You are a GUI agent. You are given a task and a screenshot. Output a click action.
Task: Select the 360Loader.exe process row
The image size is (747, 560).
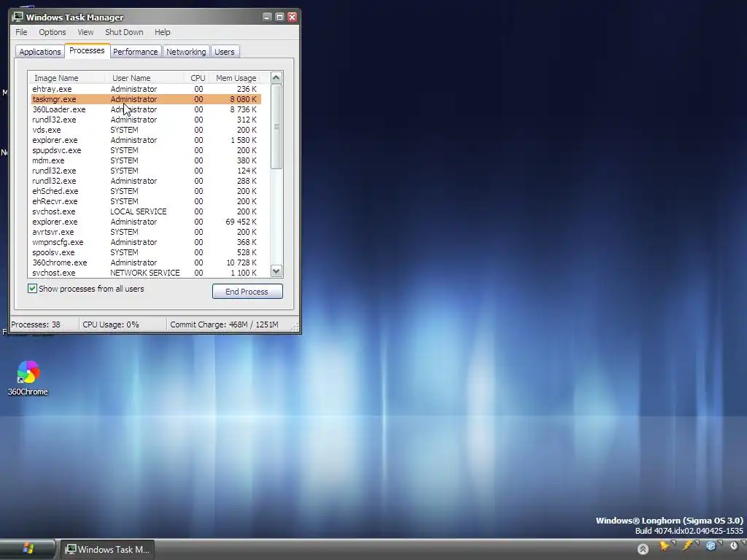point(146,109)
